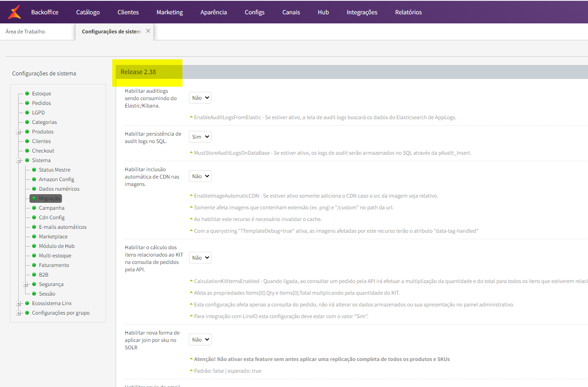Click the EnableImageAutomaticCDN description text
The image size is (588, 387).
[316, 196]
